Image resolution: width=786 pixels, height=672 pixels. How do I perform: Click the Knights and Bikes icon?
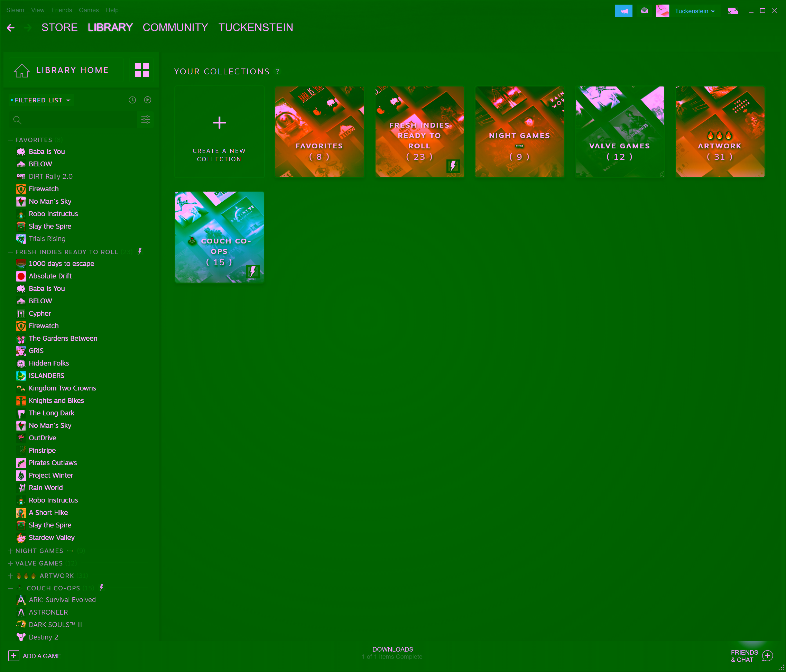(x=21, y=401)
